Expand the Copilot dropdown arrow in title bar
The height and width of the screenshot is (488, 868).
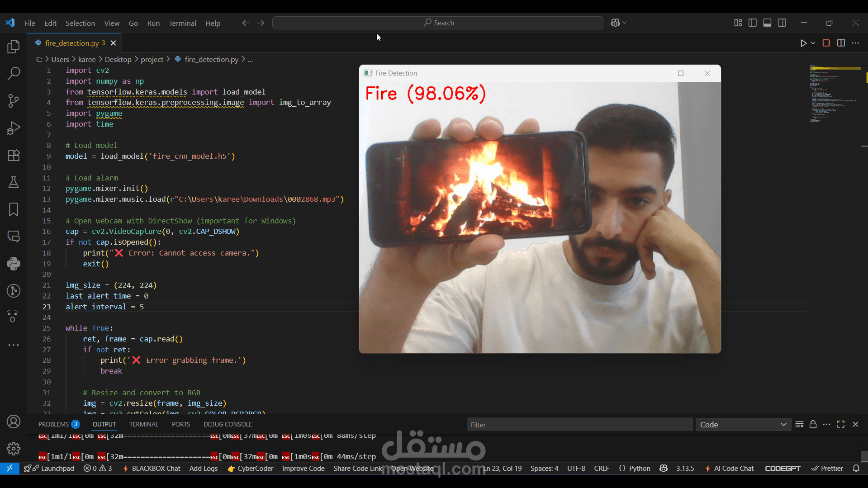[x=625, y=23]
